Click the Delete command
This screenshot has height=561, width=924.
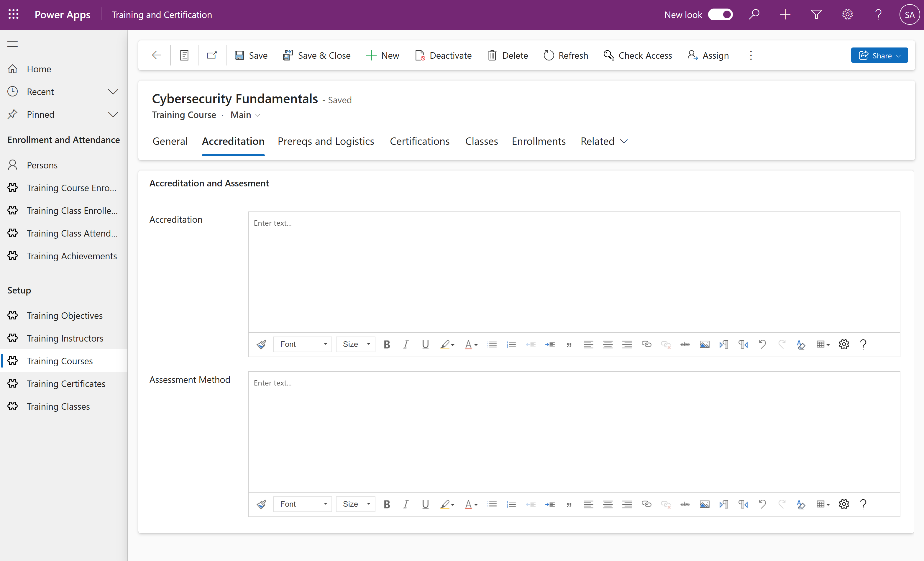(508, 55)
